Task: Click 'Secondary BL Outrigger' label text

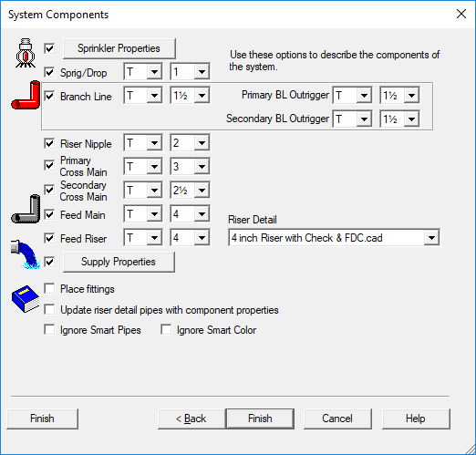Action: 277,119
